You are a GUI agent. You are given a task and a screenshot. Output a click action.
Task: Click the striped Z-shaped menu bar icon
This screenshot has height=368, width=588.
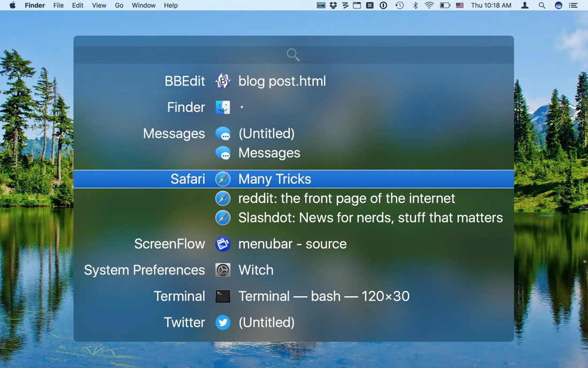tap(345, 5)
